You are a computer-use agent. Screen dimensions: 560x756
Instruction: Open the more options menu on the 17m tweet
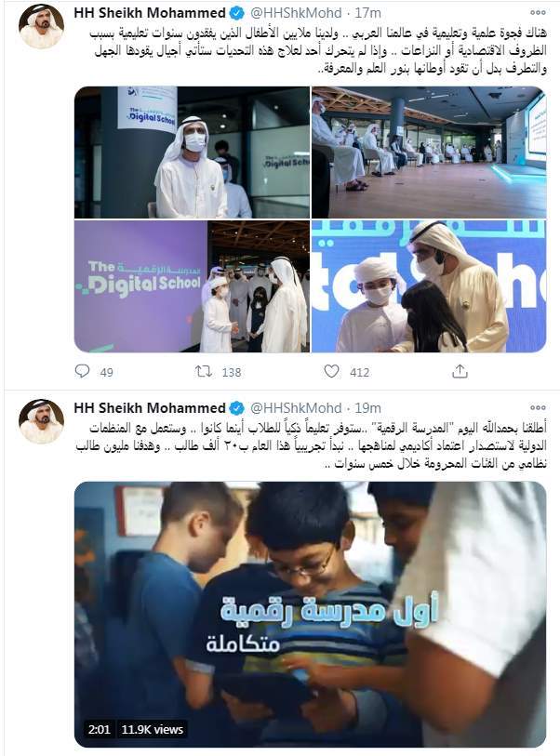538,12
